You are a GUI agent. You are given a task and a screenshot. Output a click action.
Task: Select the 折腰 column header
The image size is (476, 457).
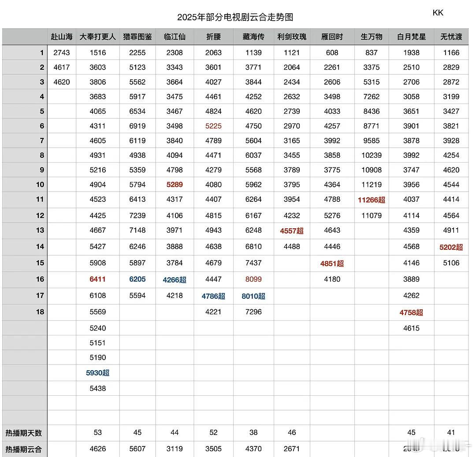pos(213,37)
